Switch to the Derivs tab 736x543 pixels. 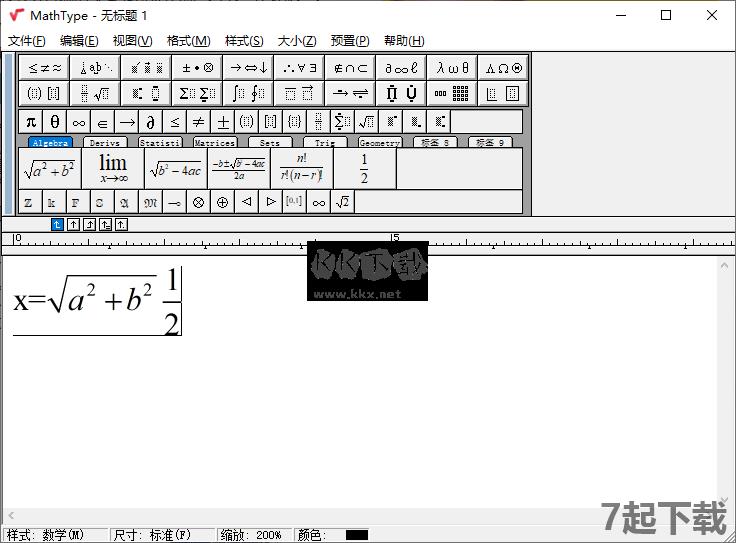click(x=105, y=142)
